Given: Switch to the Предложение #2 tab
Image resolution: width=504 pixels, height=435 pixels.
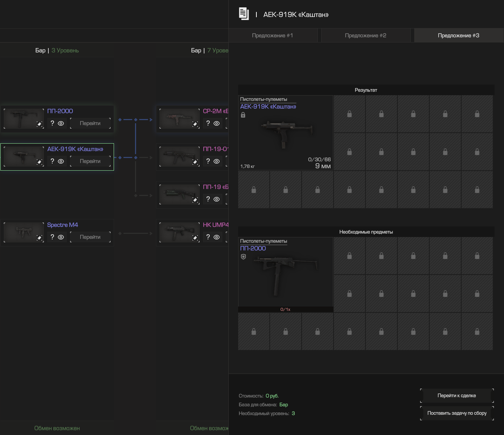Looking at the screenshot, I should pyautogui.click(x=365, y=35).
